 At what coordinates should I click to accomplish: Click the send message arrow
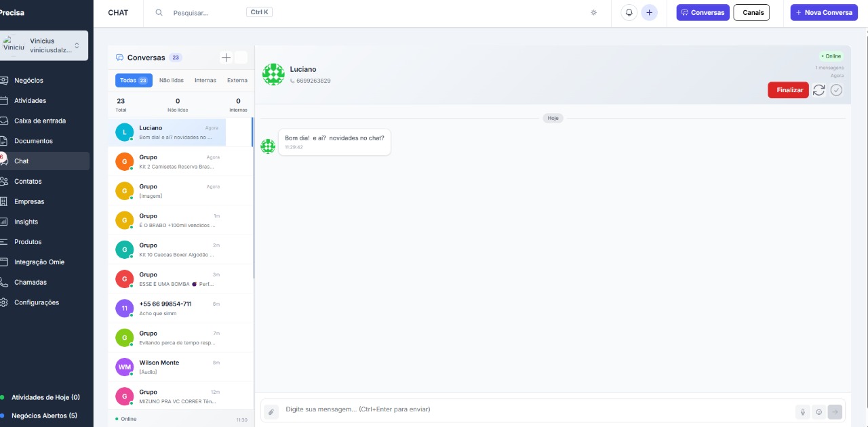click(835, 411)
